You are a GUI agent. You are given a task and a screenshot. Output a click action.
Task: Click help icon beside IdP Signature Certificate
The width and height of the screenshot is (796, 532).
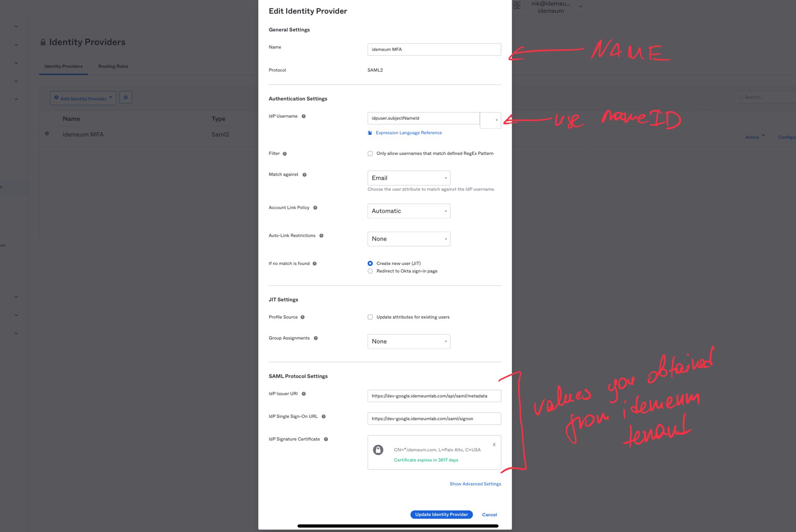coord(326,439)
